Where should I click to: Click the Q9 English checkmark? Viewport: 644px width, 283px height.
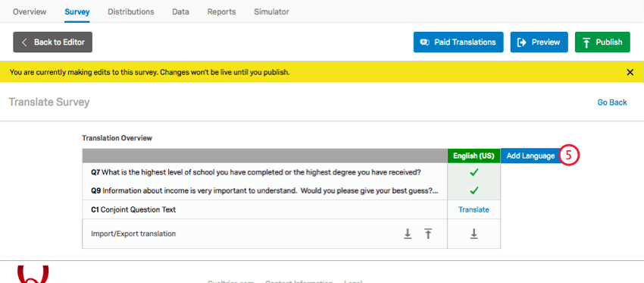[x=474, y=190]
